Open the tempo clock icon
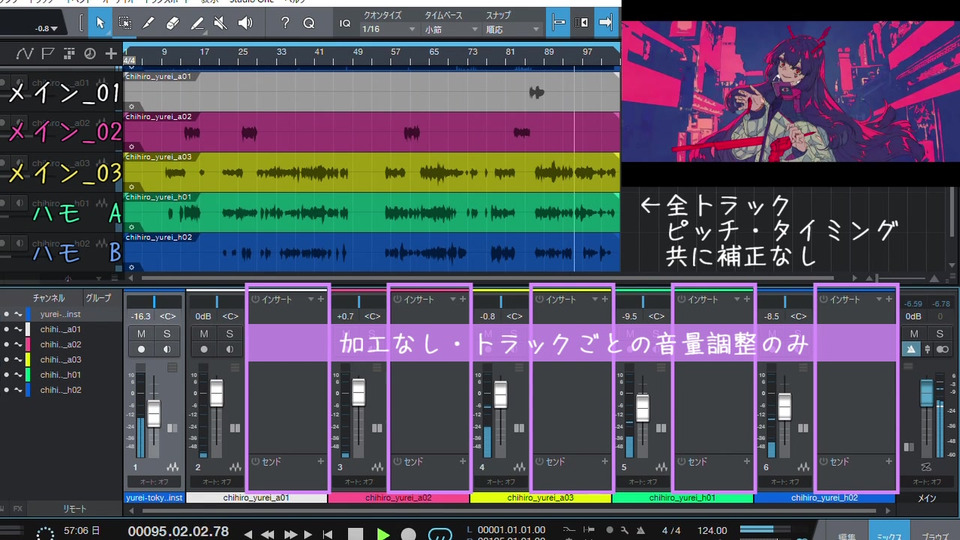 89,54
